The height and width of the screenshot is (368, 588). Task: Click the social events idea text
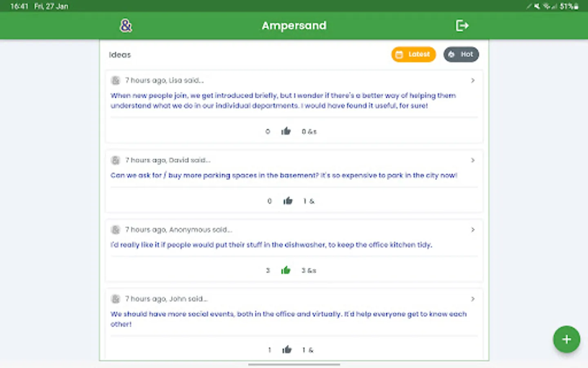pos(288,319)
